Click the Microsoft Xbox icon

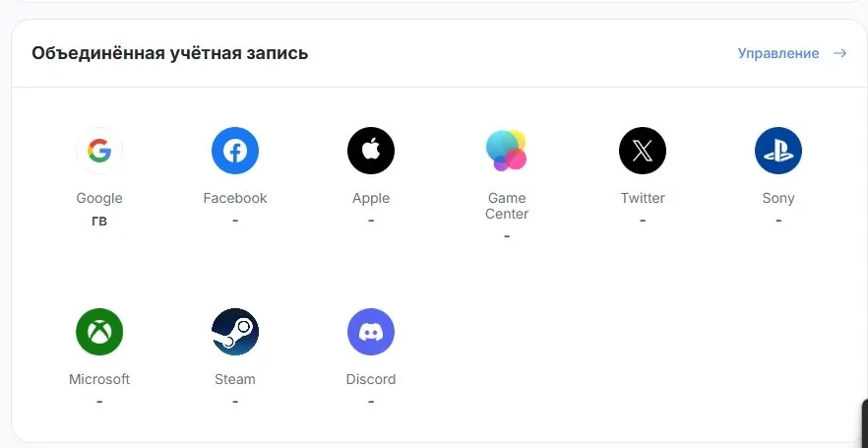[99, 332]
